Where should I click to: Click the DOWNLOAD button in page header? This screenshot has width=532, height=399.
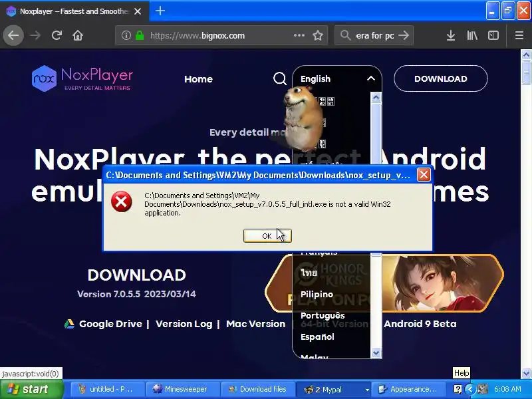[441, 78]
